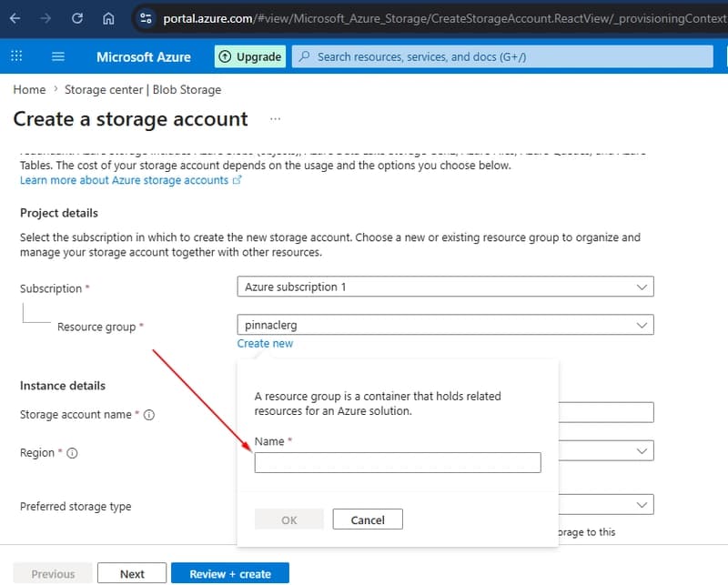Screen dimensions: 728x585
Task: Open the browser home icon
Action: click(108, 18)
